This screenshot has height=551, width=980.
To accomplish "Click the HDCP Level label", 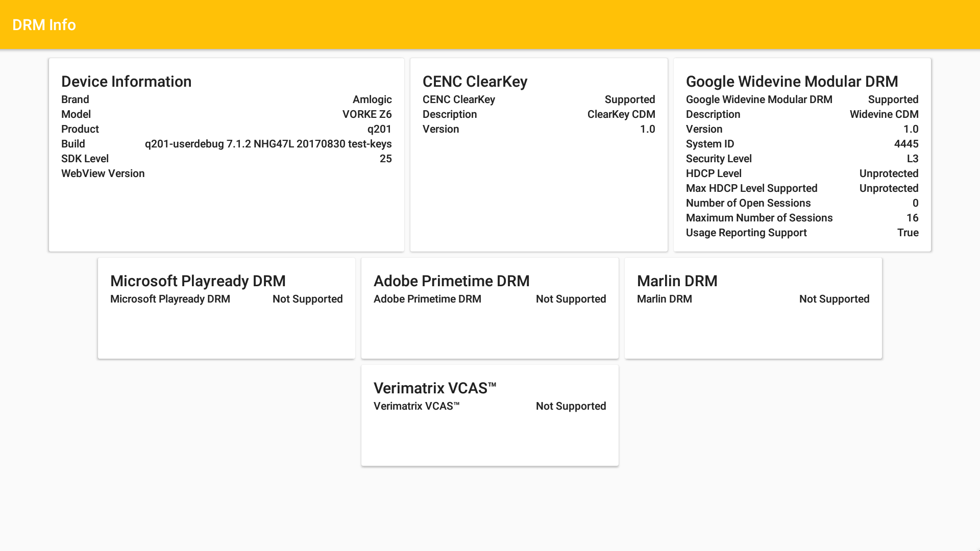I will (714, 173).
